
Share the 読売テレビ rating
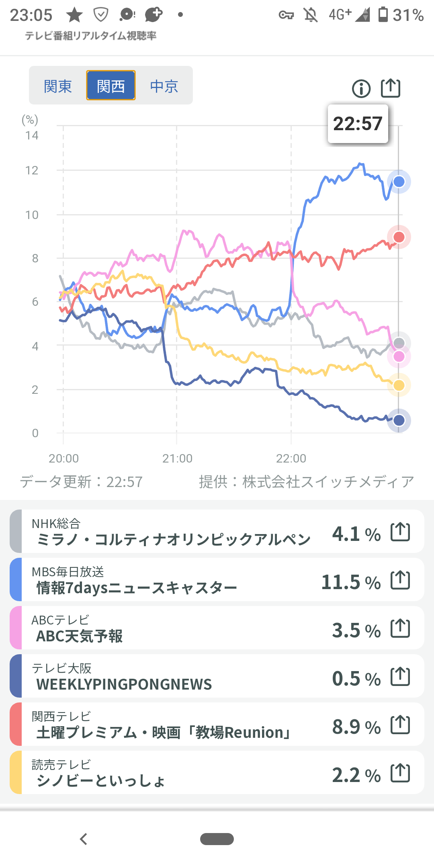pyautogui.click(x=400, y=773)
